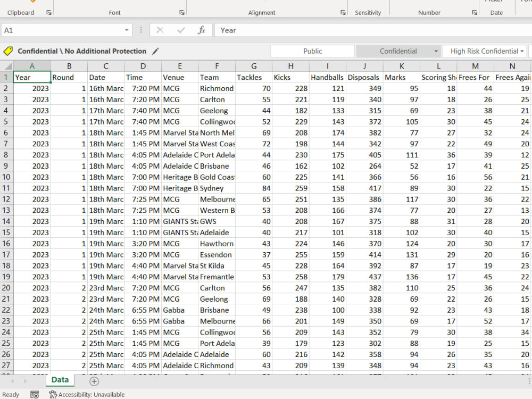This screenshot has width=532, height=399.
Task: Select the Fremantle team cell
Action: [217, 277]
